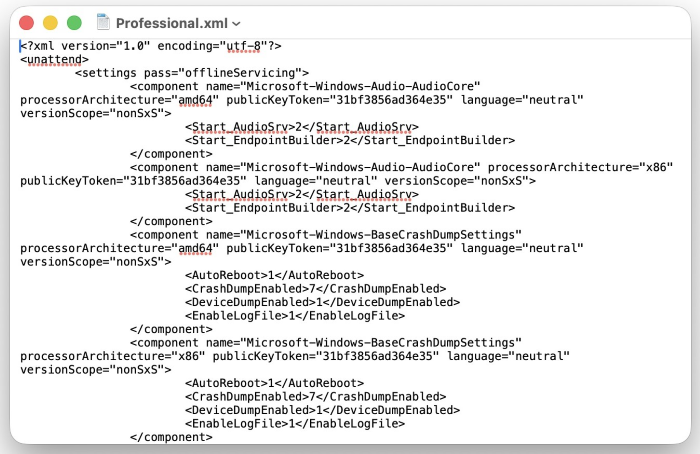The width and height of the screenshot is (700, 454).
Task: Click the first Start_EndpointBuilder line under the amd64 AudioCore component
Action: pos(350,141)
